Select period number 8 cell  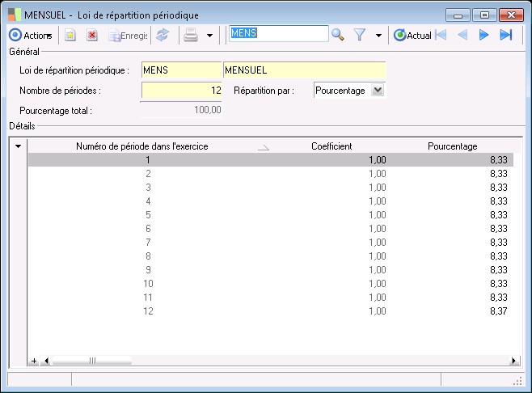(148, 256)
